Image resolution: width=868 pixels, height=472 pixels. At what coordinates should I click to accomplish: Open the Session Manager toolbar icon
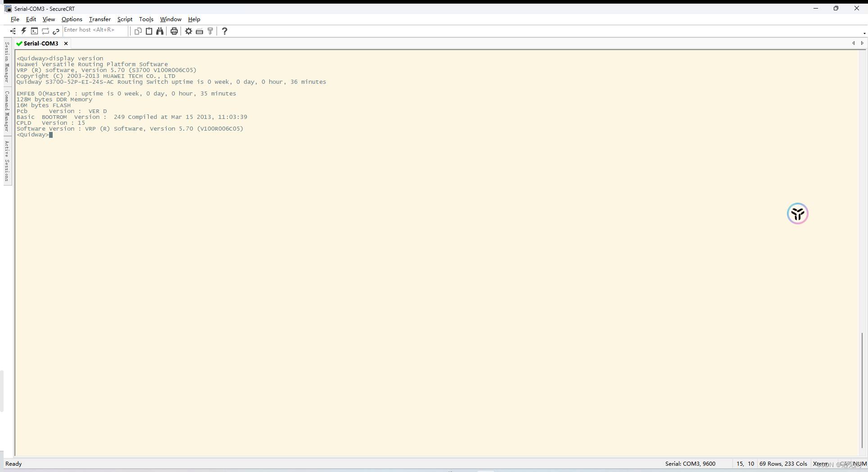coord(13,31)
